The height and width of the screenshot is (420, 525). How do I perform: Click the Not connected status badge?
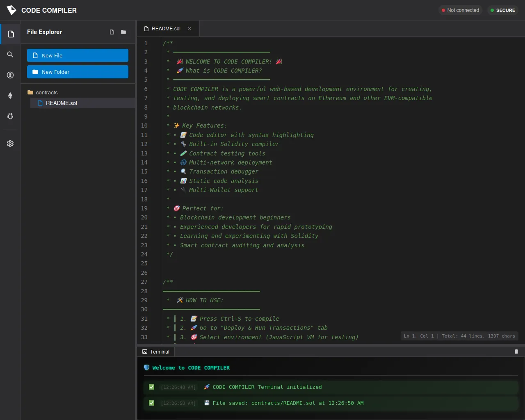460,10
